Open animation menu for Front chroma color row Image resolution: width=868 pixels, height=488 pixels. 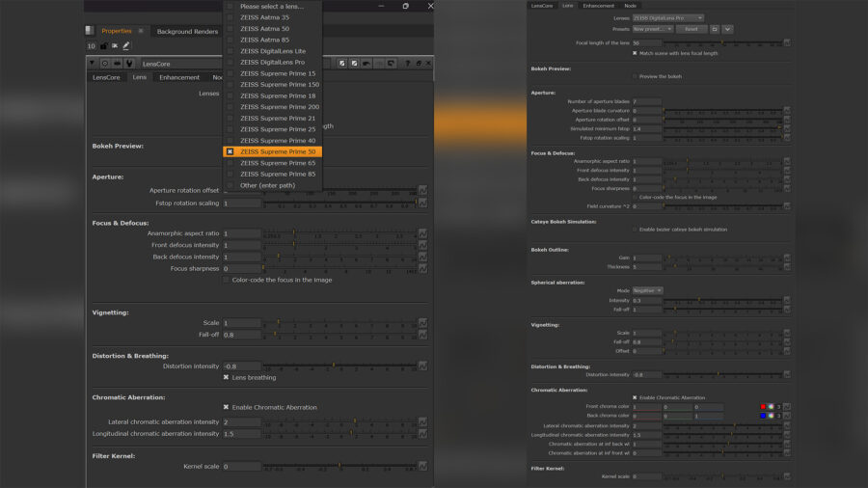point(787,407)
